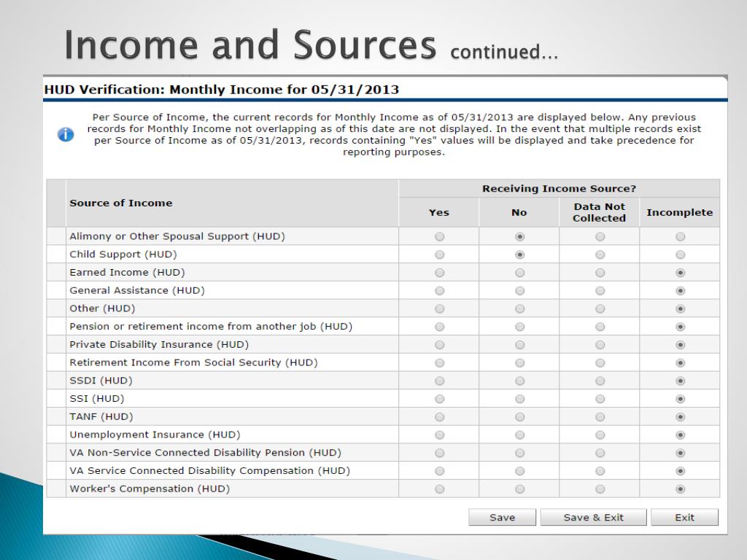
Task: Click the Exit button
Action: (x=684, y=517)
